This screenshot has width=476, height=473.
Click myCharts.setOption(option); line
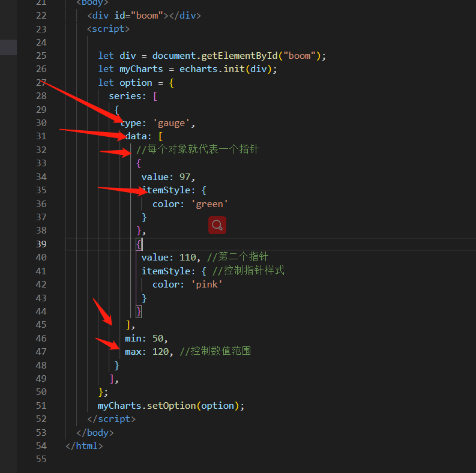tap(171, 406)
